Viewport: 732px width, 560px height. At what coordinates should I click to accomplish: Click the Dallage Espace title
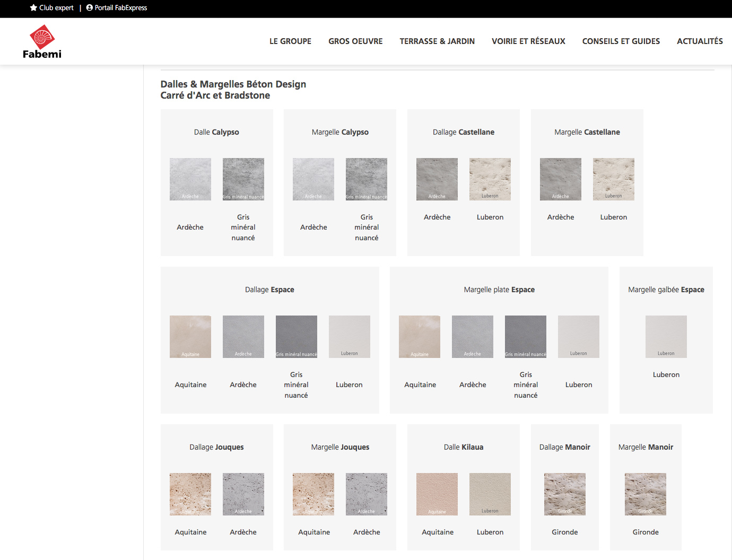[269, 290]
